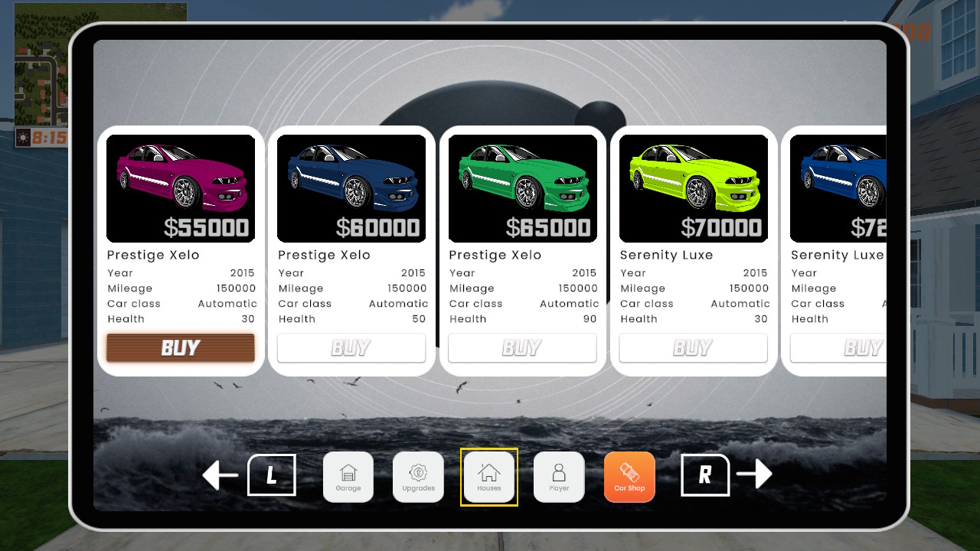Click the game clock display
Viewport: 980px width, 551px height.
point(42,138)
